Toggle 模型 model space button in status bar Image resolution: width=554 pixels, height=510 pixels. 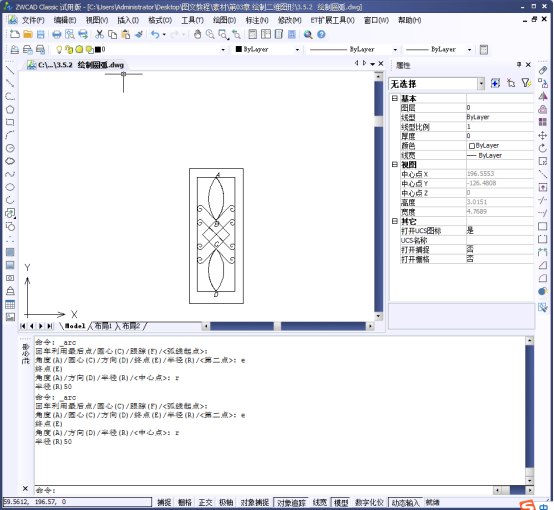pyautogui.click(x=341, y=502)
